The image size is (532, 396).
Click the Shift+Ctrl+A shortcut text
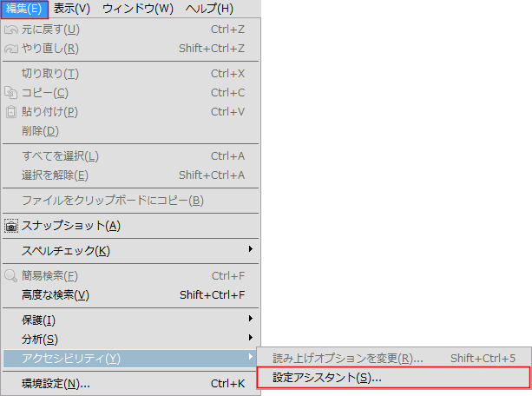212,175
